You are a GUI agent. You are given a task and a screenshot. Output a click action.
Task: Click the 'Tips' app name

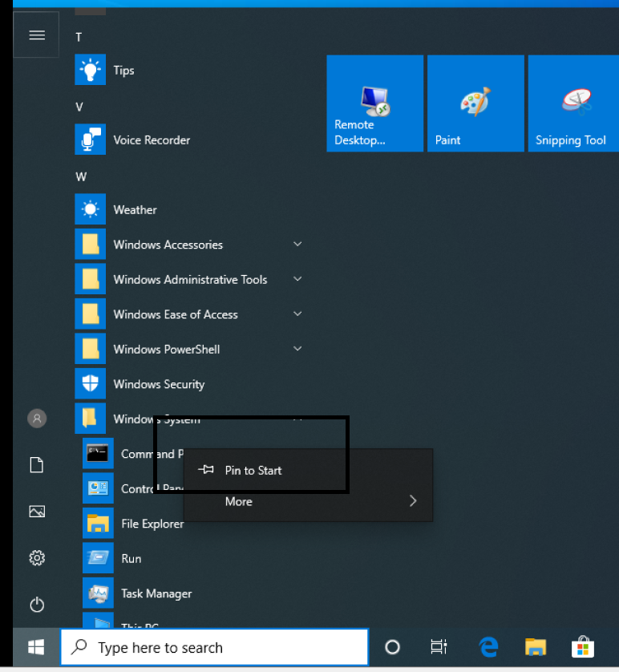pyautogui.click(x=123, y=71)
